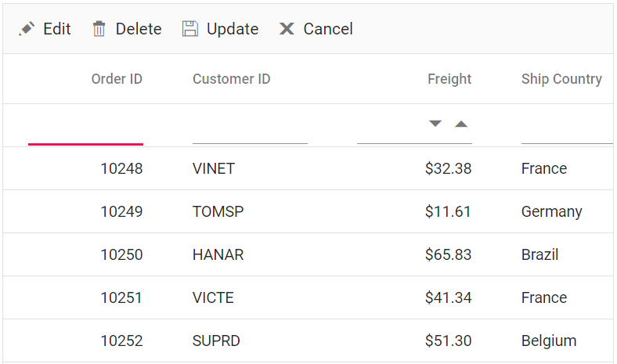617x364 pixels.
Task: Click the Update save icon
Action: tap(190, 29)
